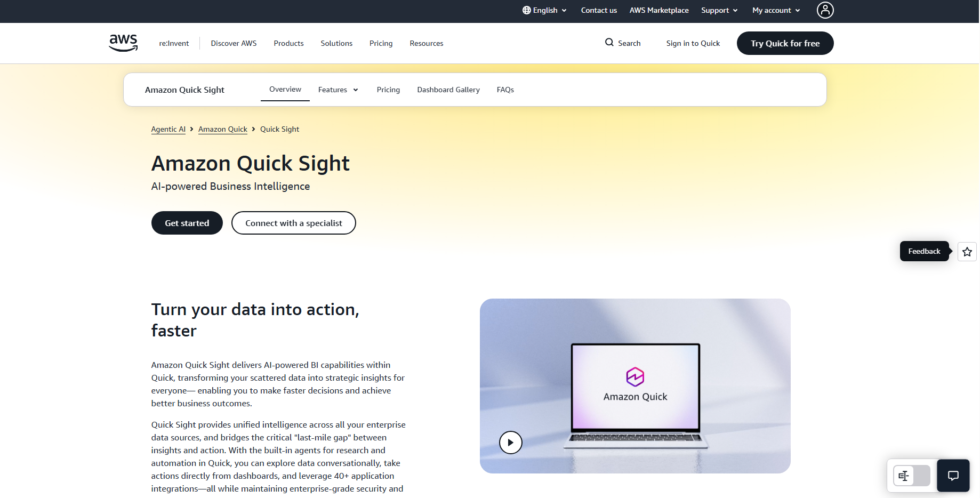Image resolution: width=980 pixels, height=498 pixels.
Task: Expand the My account menu
Action: [x=776, y=10]
